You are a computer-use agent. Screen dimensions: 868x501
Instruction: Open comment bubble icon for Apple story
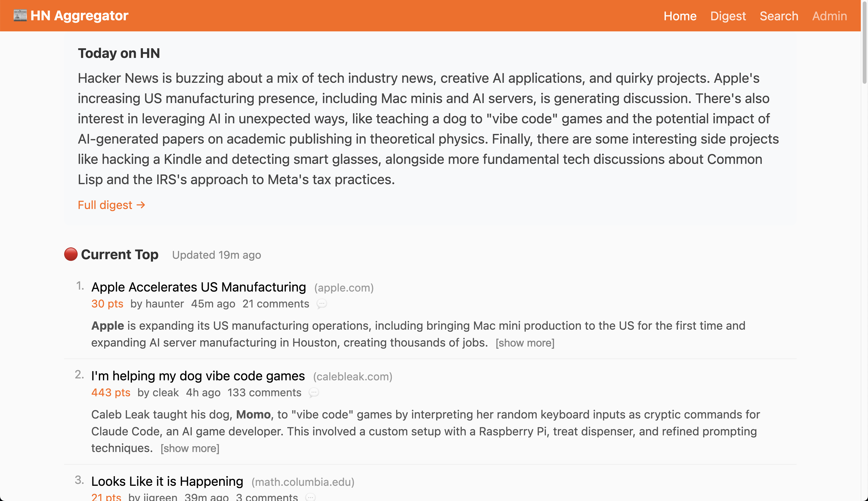(x=321, y=304)
